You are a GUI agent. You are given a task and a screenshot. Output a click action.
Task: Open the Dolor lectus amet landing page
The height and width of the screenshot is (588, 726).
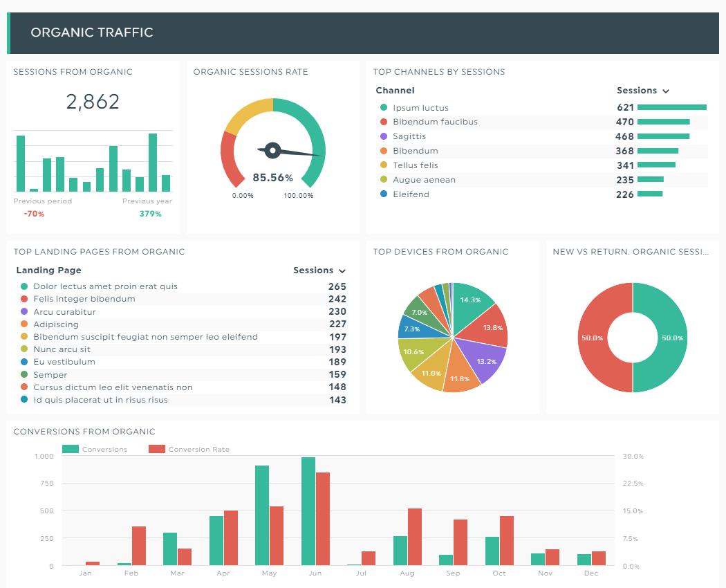point(105,286)
